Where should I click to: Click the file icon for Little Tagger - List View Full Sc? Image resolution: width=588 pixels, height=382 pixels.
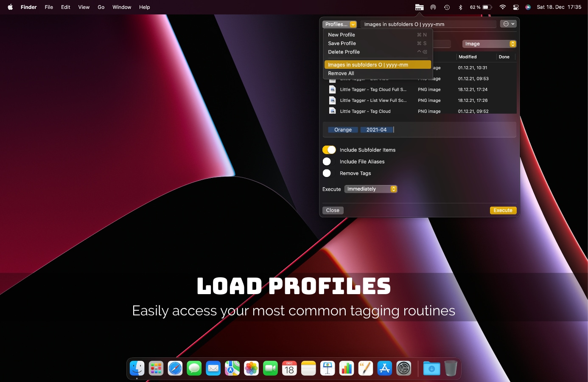click(332, 100)
